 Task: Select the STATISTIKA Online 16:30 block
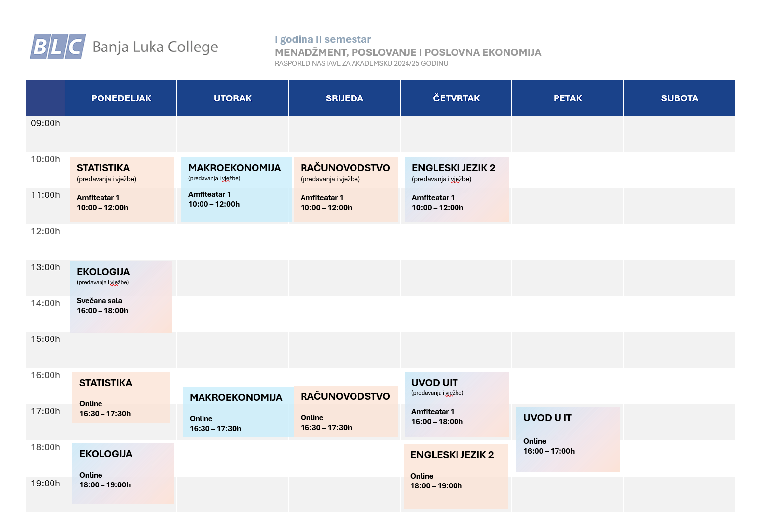pyautogui.click(x=121, y=397)
